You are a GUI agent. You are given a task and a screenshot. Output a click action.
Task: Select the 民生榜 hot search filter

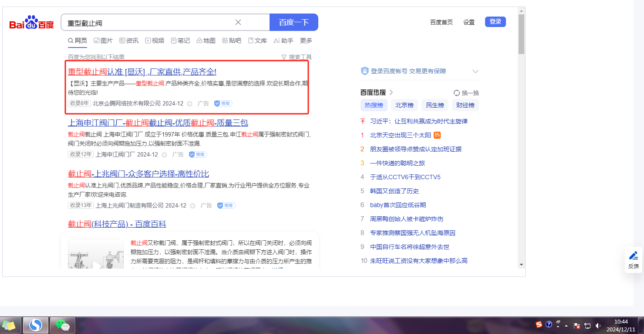(435, 105)
